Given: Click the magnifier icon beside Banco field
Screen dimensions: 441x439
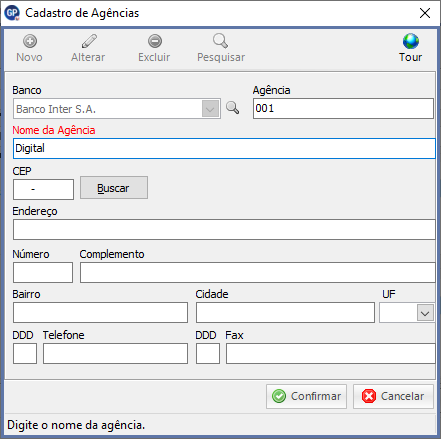Looking at the screenshot, I should click(x=232, y=108).
